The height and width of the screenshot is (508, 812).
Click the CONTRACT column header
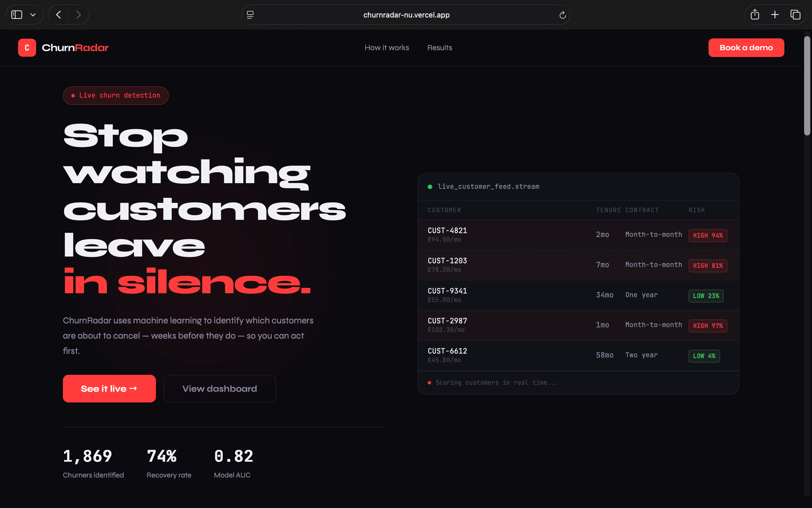(642, 210)
